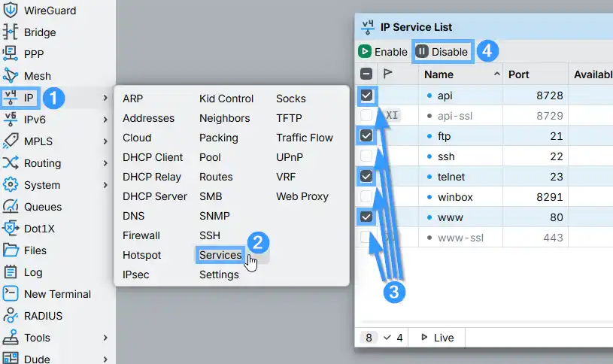Uncheck the telnet service checkbox
613x364 pixels.
point(366,176)
